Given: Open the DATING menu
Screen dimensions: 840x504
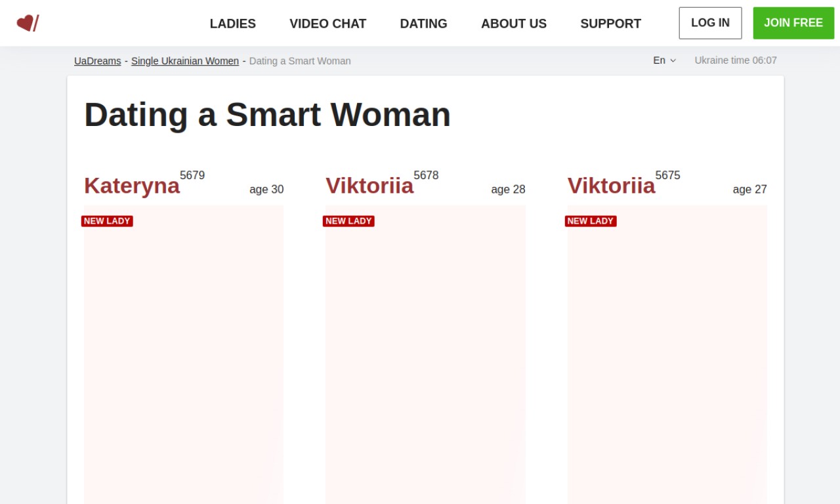Looking at the screenshot, I should 424,24.
